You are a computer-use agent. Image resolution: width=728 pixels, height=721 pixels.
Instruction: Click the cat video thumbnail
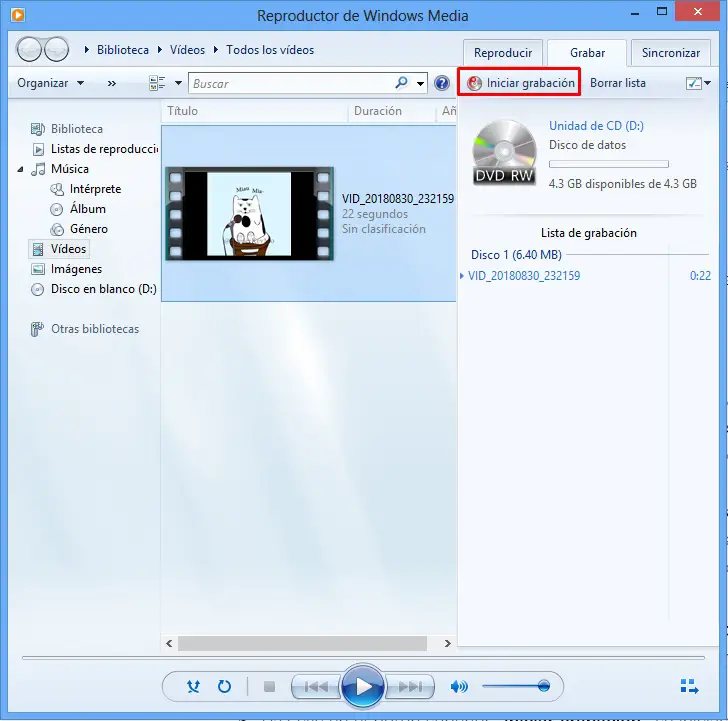(249, 214)
